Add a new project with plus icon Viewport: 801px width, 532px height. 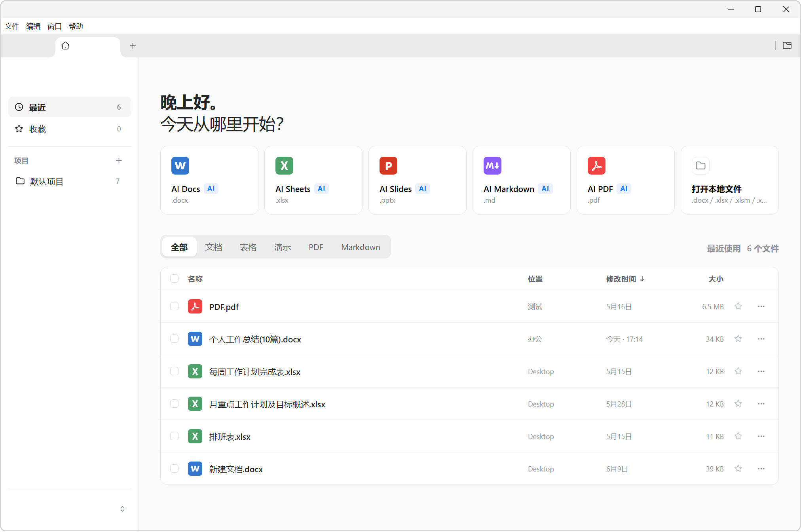click(x=119, y=161)
